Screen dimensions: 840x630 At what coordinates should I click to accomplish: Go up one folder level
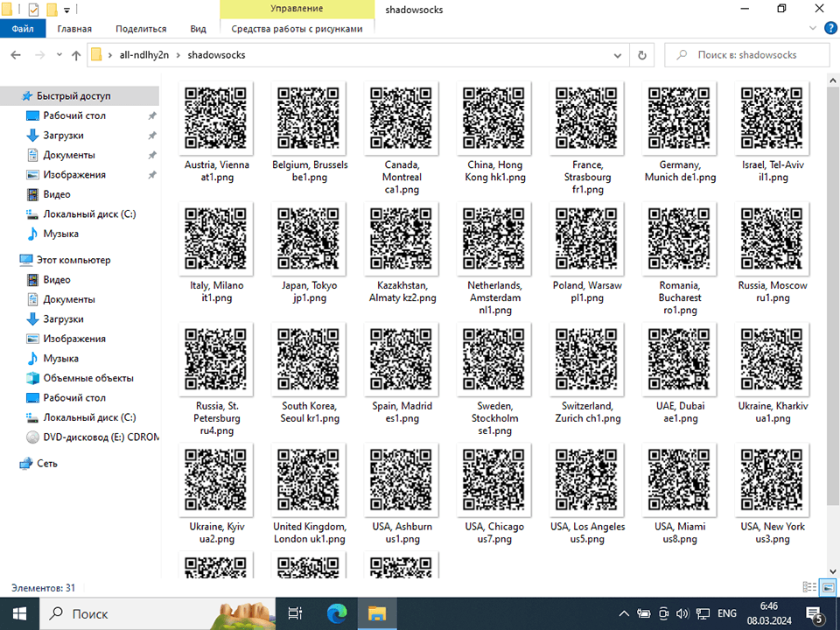click(x=76, y=54)
